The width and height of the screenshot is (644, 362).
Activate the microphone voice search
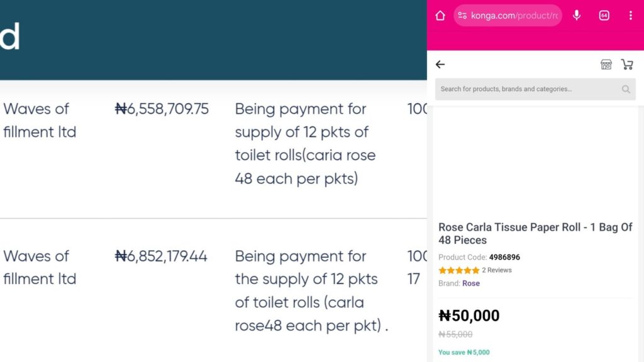577,16
